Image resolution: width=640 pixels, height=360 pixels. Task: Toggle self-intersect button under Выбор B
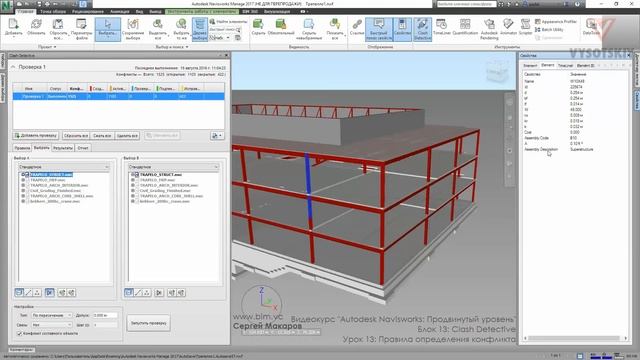click(x=159, y=293)
